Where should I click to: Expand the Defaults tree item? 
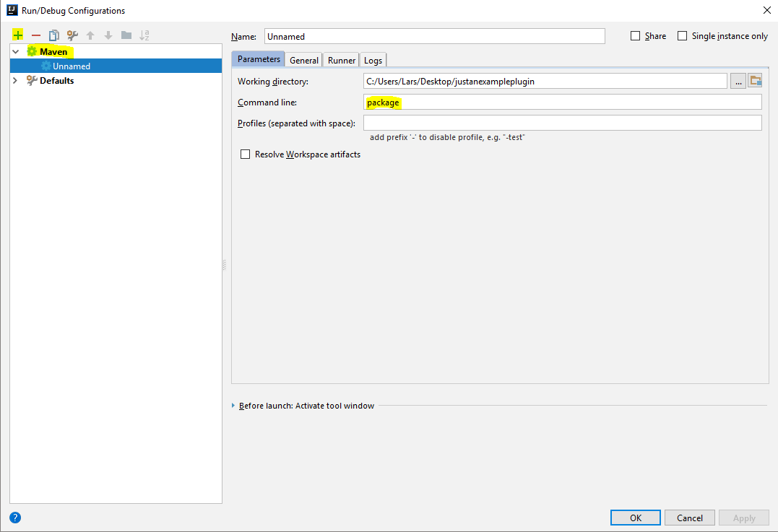click(x=14, y=80)
